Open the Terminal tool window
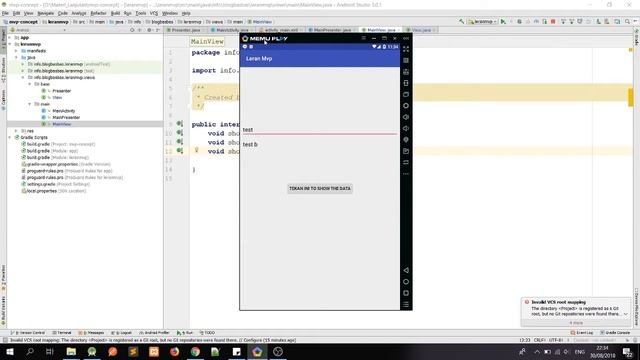640x360 pixels. 62,333
